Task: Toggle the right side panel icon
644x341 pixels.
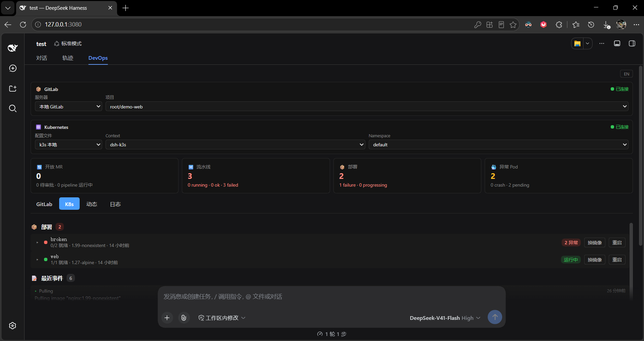Action: pos(632,44)
